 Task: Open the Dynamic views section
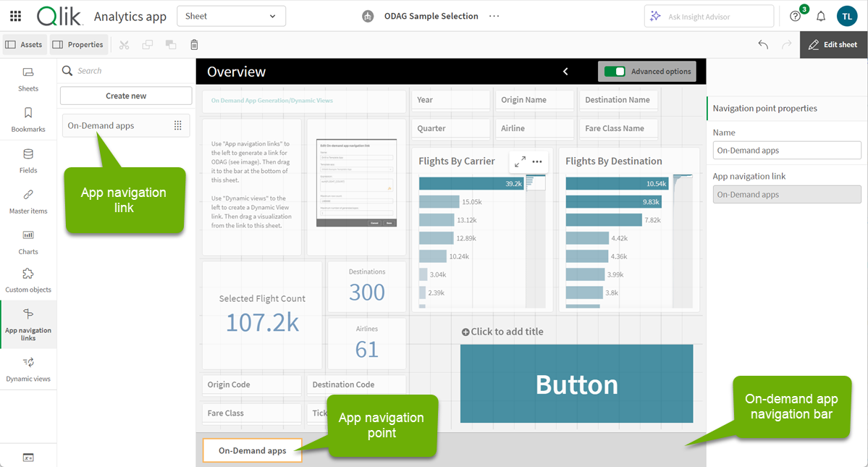(28, 369)
